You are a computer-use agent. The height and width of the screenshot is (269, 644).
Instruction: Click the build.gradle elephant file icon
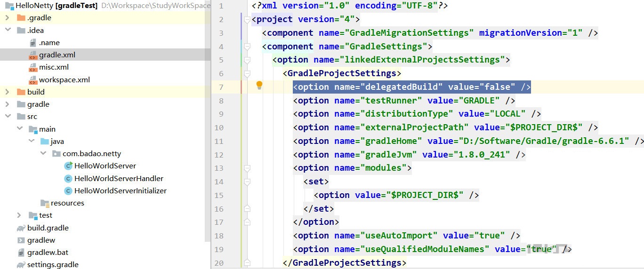(x=21, y=228)
